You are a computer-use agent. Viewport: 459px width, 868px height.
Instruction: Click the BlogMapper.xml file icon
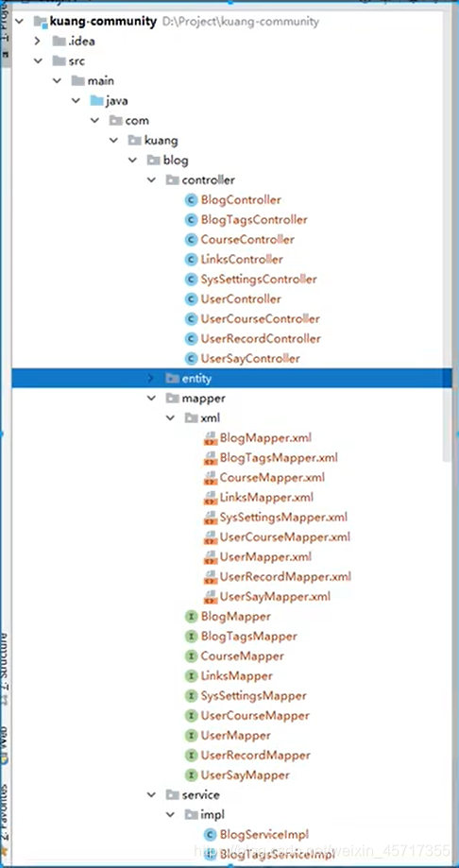(x=211, y=438)
